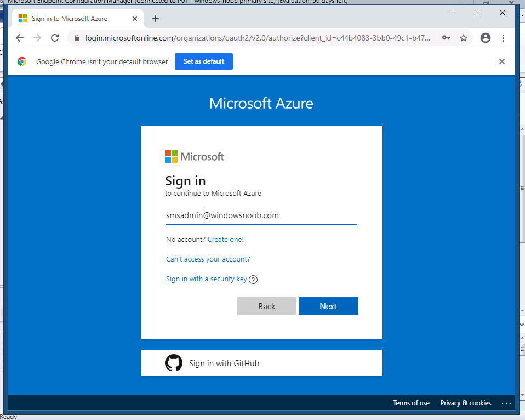Image resolution: width=525 pixels, height=420 pixels.
Task: Click the "Sign in" heading
Action: click(185, 181)
